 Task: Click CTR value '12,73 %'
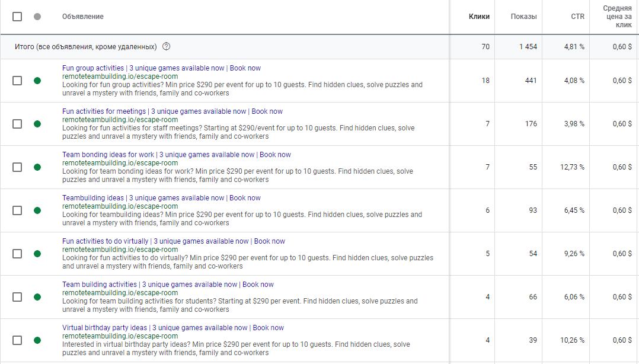point(572,167)
